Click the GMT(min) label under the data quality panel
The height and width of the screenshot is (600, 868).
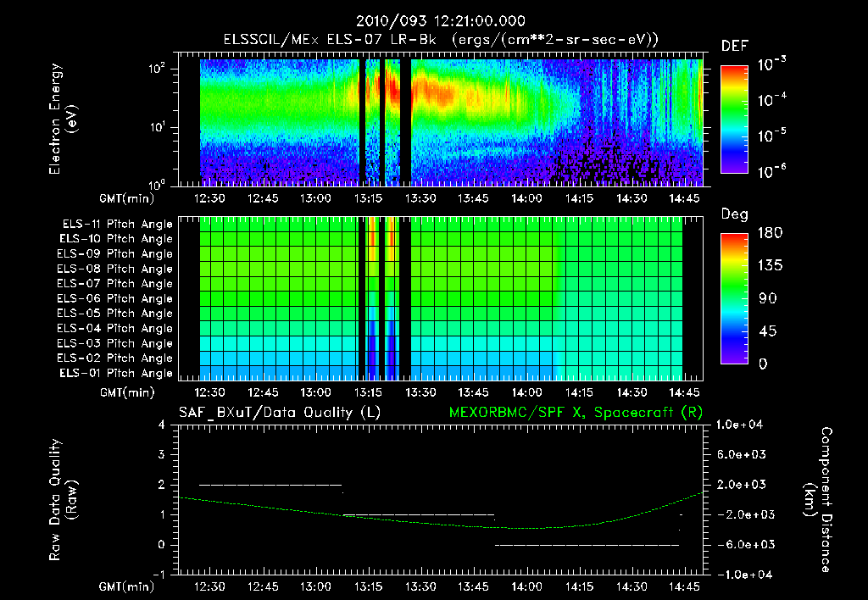coord(127,586)
